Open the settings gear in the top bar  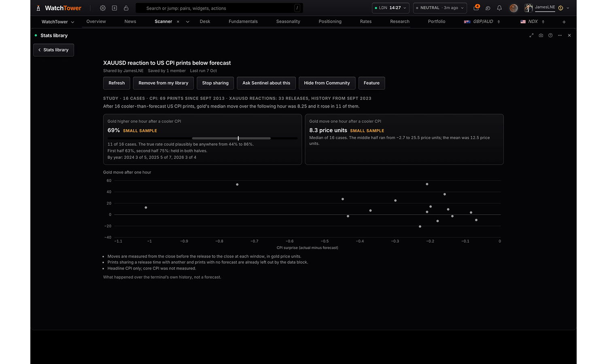[x=103, y=8]
